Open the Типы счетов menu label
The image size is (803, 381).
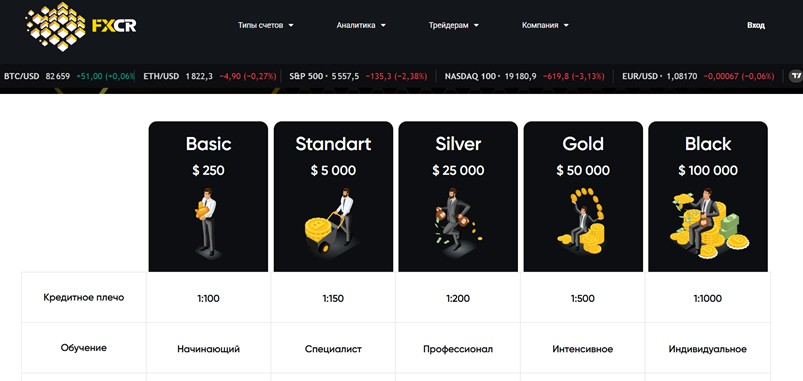260,25
